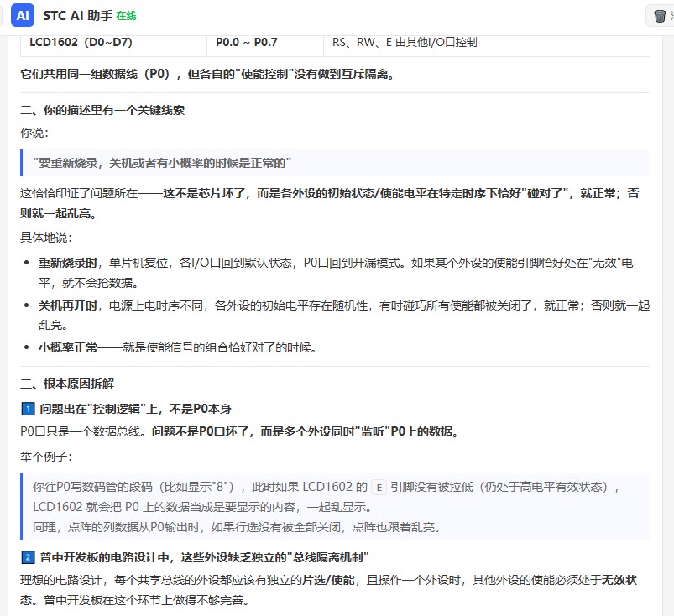Click table cell 'LCD1602（D0~D7）'
Screen dimensions: 674x616
pos(81,42)
